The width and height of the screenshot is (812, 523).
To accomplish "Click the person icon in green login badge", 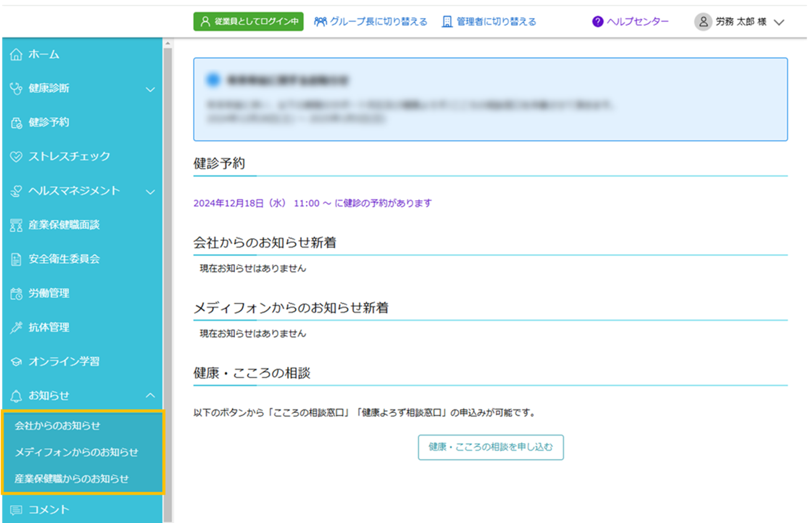I will 205,22.
